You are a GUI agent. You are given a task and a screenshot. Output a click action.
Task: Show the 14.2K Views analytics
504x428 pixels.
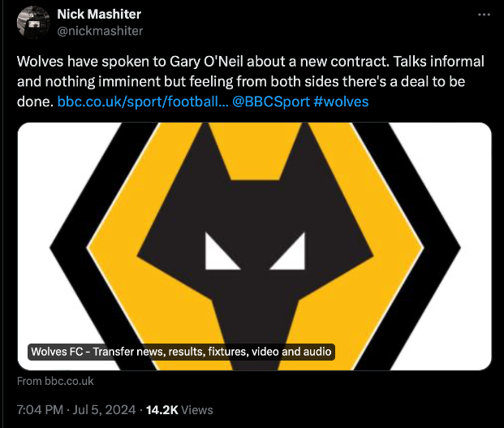[179, 409]
